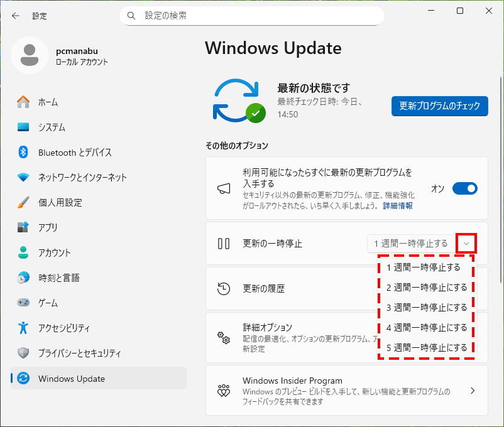Select the ネットワークとインターネット wifi icon
This screenshot has height=427, width=504.
point(23,178)
